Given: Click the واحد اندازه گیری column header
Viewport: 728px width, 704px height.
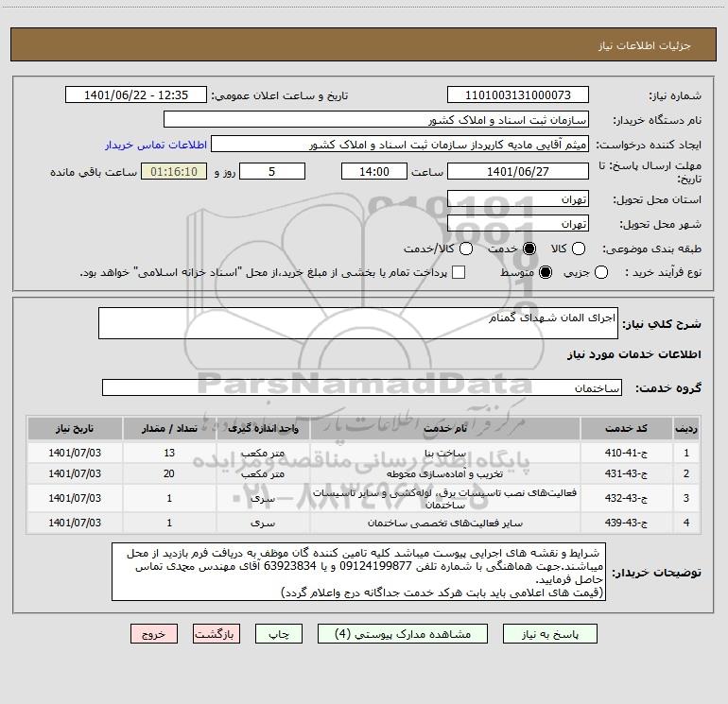Looking at the screenshot, I should pyautogui.click(x=263, y=428).
